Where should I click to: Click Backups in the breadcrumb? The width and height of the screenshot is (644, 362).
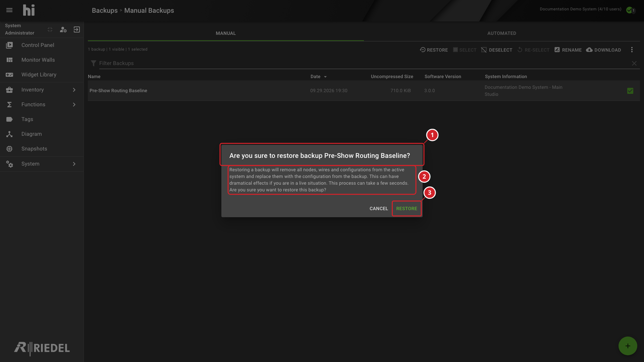(x=105, y=10)
